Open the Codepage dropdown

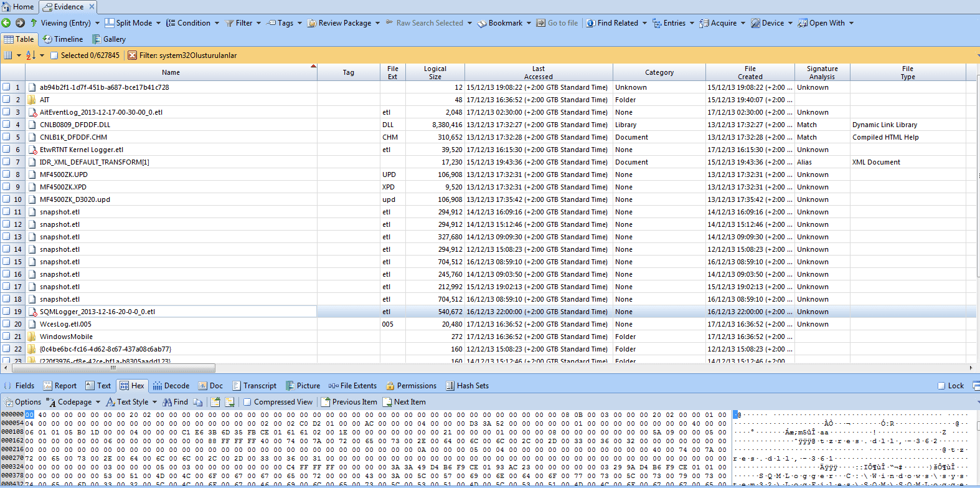coord(98,402)
